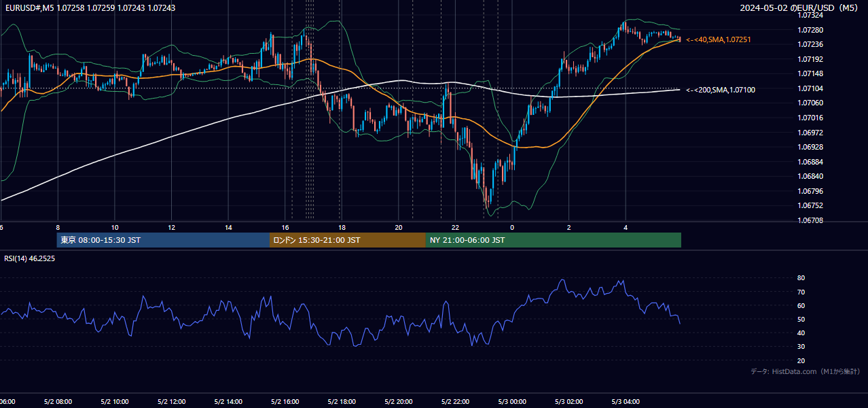The height and width of the screenshot is (408, 868).
Task: Click price scale value 1.07016
Action: 811,118
